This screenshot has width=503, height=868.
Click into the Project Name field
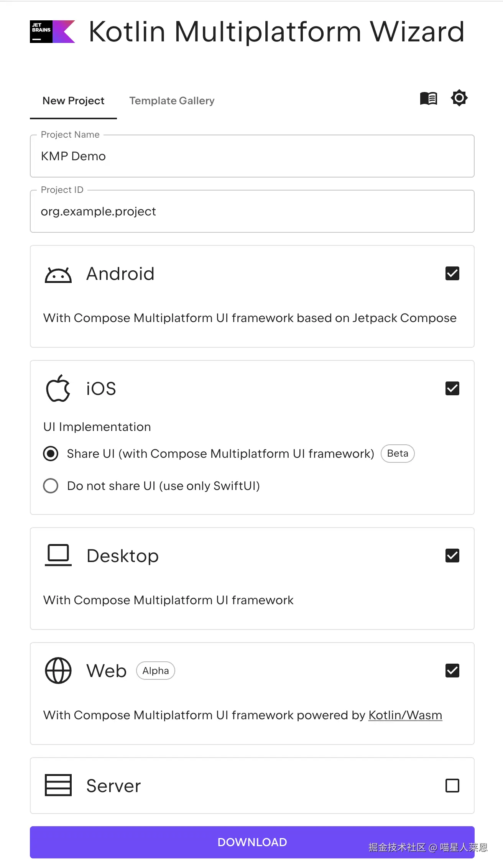click(252, 156)
